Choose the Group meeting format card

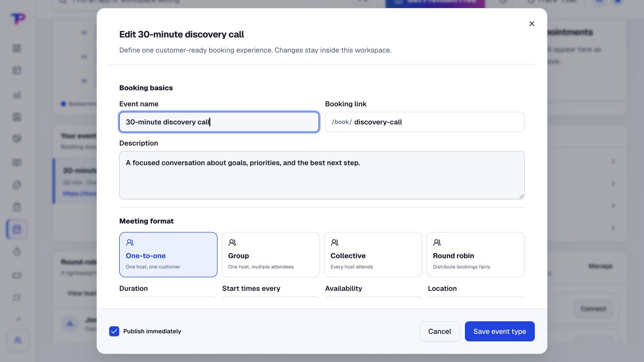point(271,254)
